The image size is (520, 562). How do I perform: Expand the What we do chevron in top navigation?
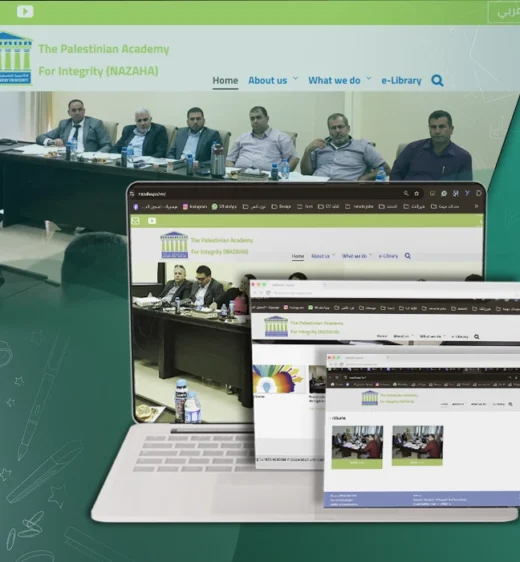[x=368, y=78]
